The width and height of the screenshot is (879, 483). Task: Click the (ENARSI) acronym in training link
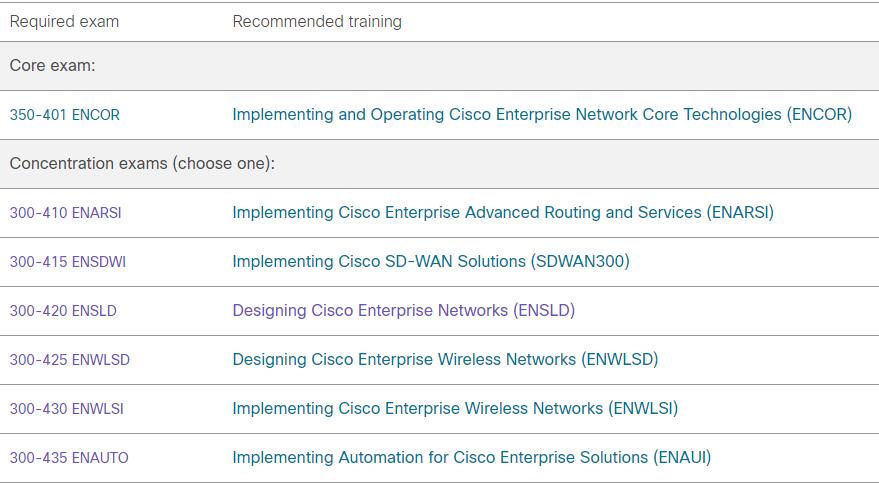click(740, 212)
